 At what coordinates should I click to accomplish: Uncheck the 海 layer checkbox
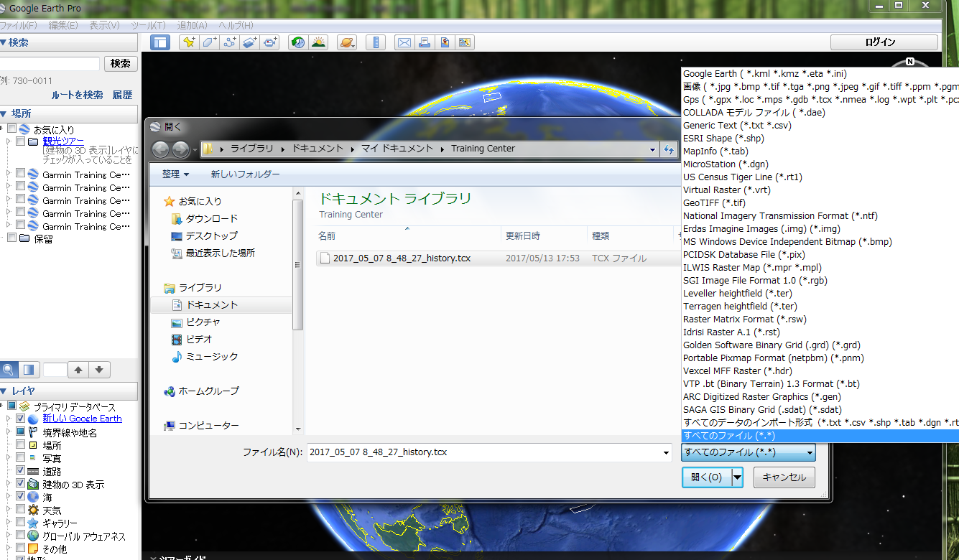pos(20,497)
